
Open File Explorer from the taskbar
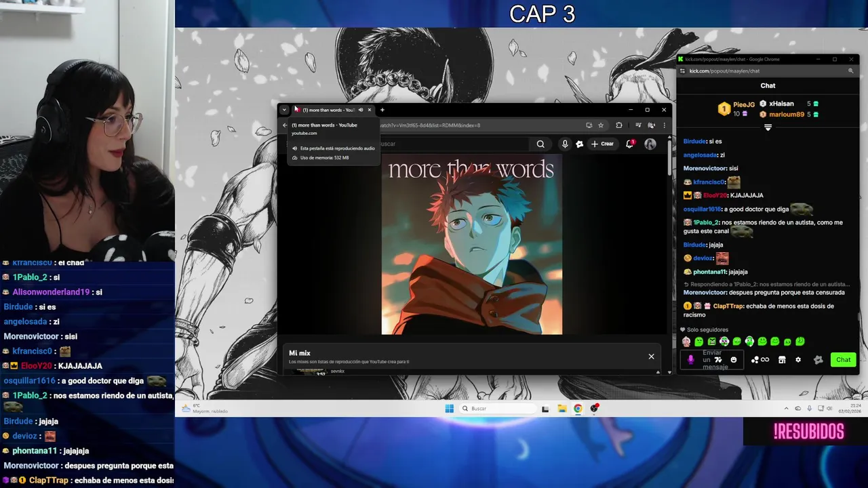click(562, 409)
